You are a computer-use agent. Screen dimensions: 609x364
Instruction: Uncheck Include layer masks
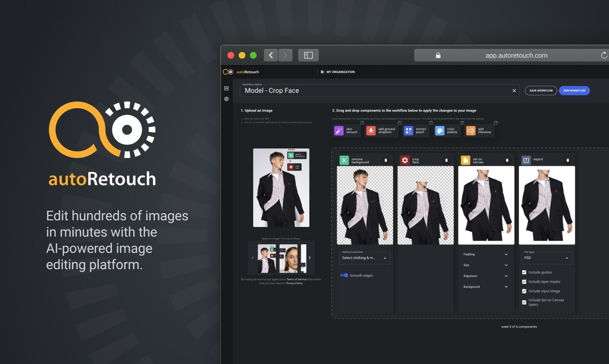pyautogui.click(x=524, y=282)
